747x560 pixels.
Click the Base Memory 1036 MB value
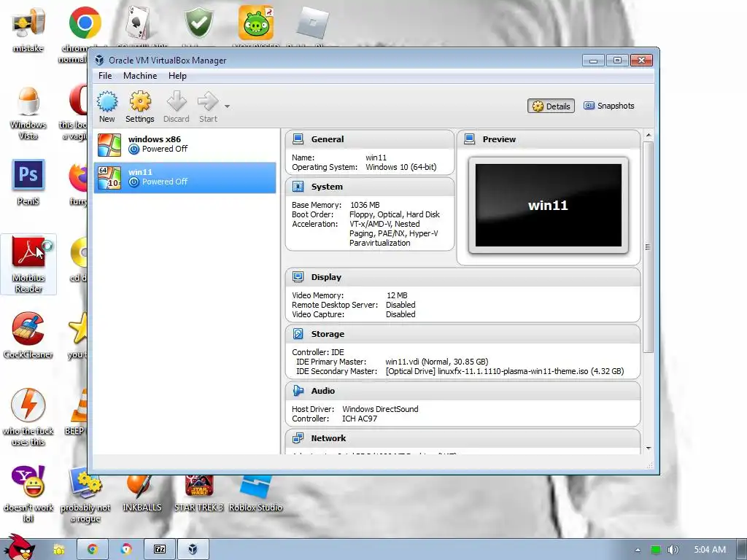pos(365,205)
